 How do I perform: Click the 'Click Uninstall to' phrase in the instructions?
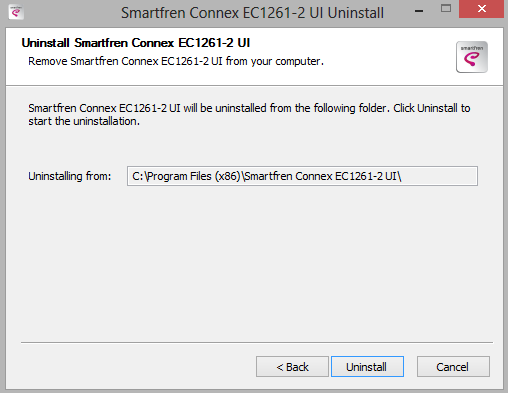432,108
